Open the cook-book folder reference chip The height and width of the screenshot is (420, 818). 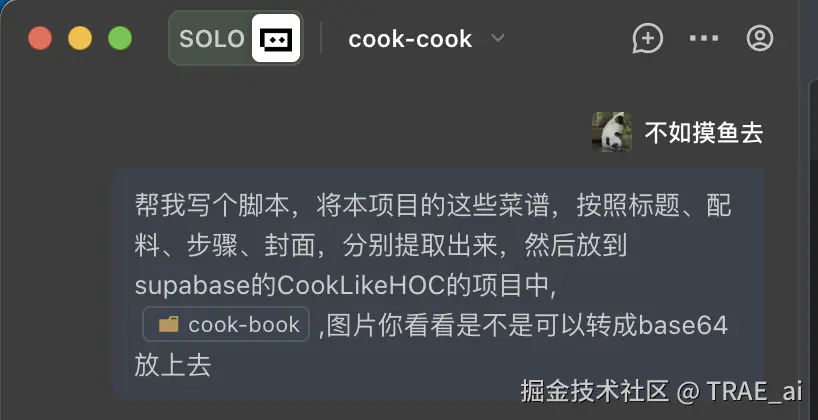(226, 324)
